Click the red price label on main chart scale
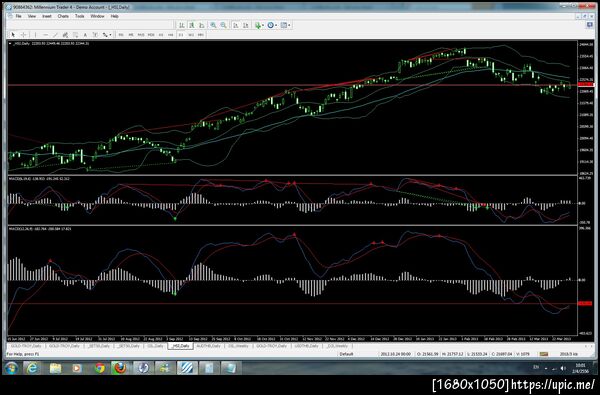 point(585,84)
